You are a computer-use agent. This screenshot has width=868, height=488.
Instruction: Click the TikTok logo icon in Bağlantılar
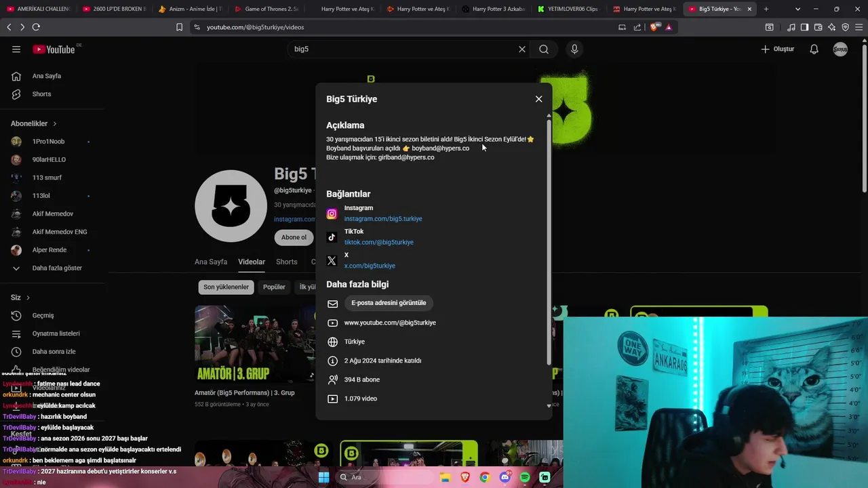(x=332, y=237)
